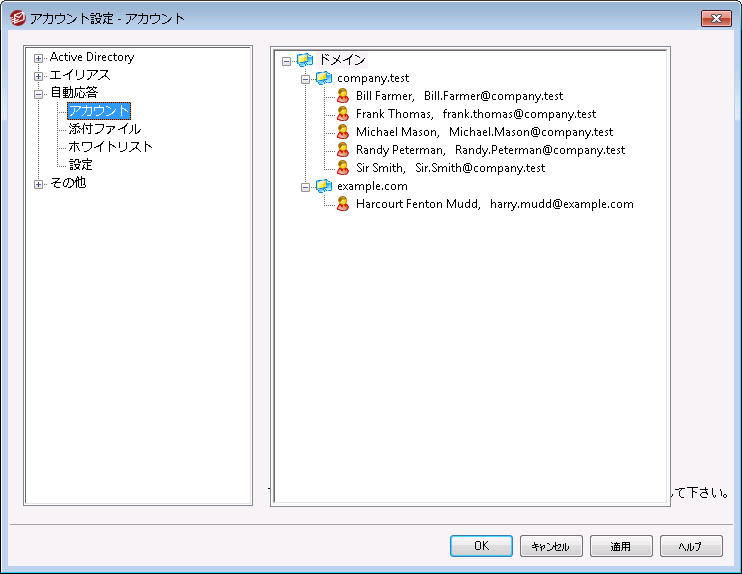Click the Harcourt Fenton Mudd user icon

pos(343,204)
